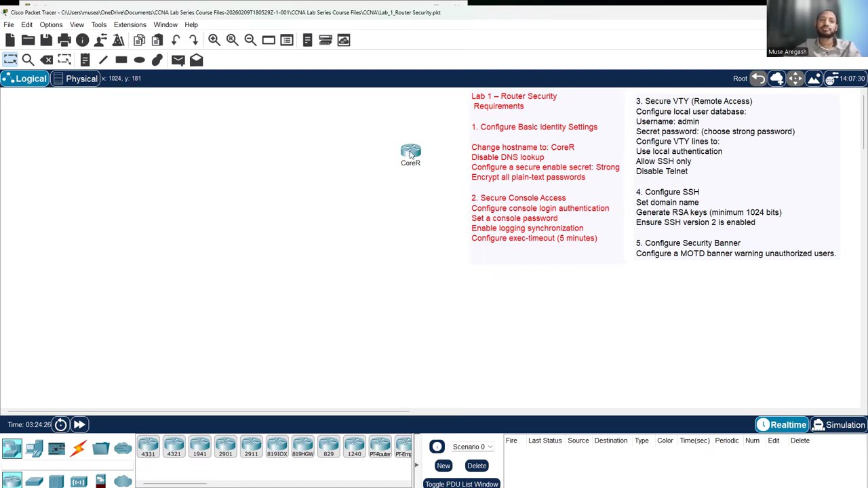Set tiled background with mountain icon

813,79
